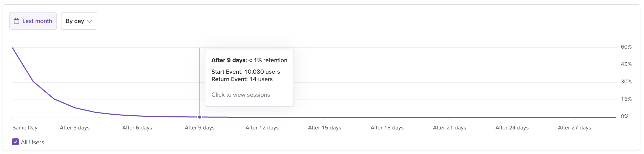The height and width of the screenshot is (154, 644).
Task: Click the 60% y-axis label
Action: pos(626,47)
